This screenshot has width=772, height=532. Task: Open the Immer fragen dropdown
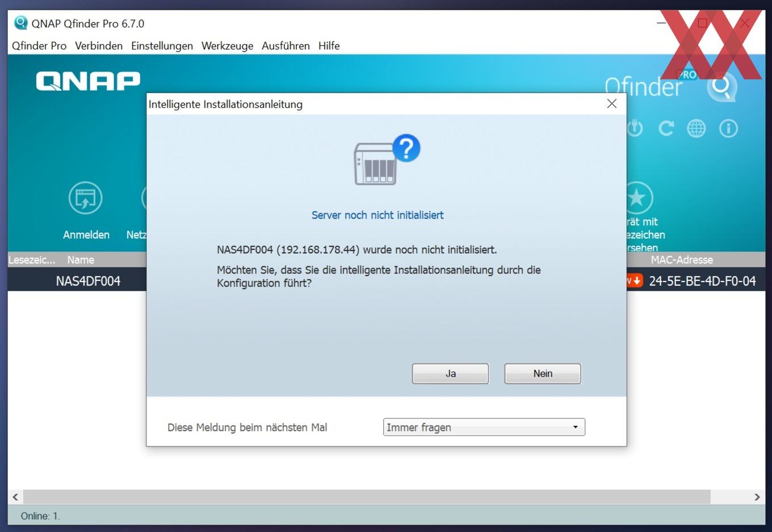pyautogui.click(x=484, y=427)
